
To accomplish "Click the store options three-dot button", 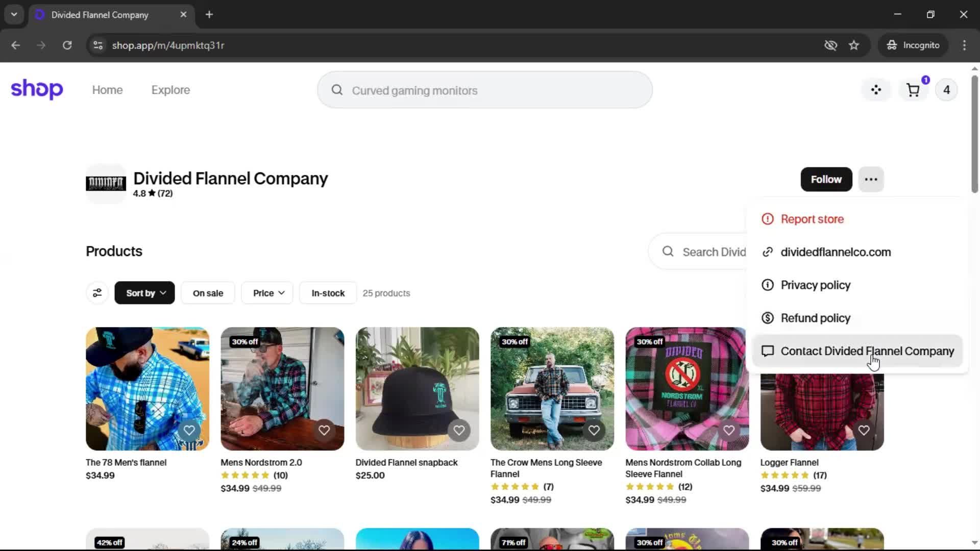I will tap(871, 180).
